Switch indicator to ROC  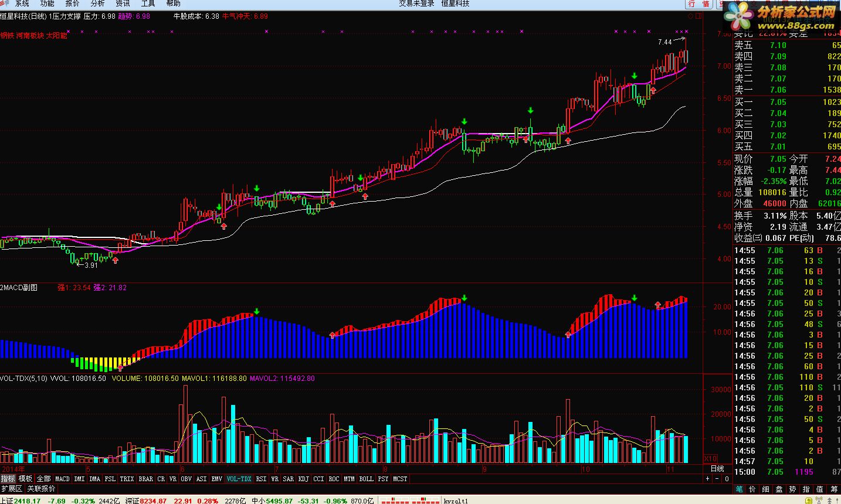pos(334,479)
